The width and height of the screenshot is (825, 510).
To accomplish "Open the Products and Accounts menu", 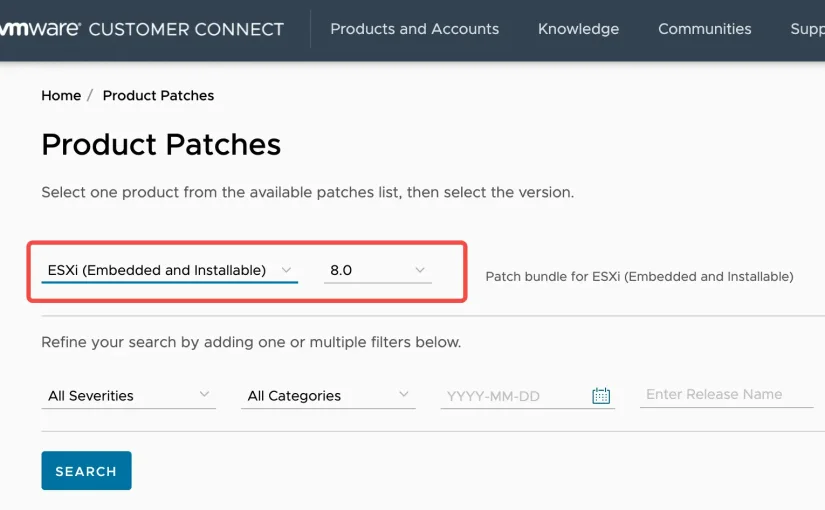I will [x=414, y=29].
